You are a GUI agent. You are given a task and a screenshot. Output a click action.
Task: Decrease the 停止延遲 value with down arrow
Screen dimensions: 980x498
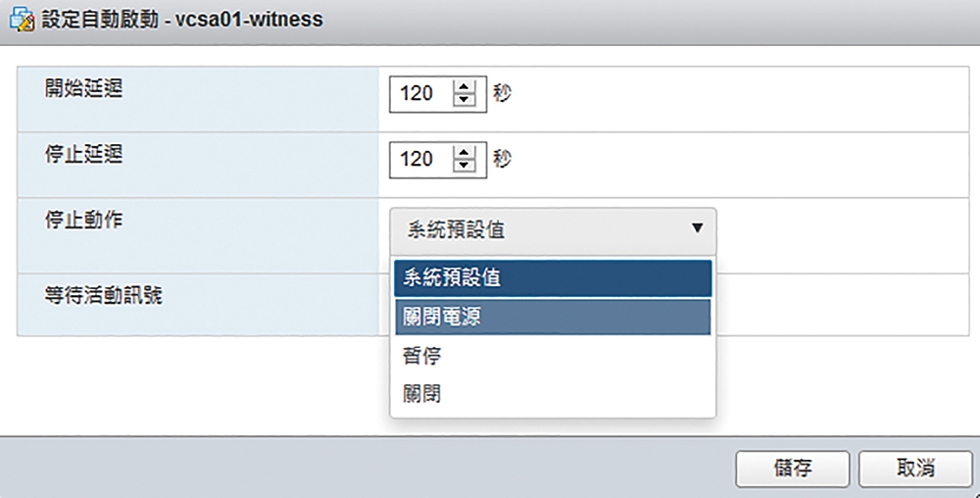(464, 166)
